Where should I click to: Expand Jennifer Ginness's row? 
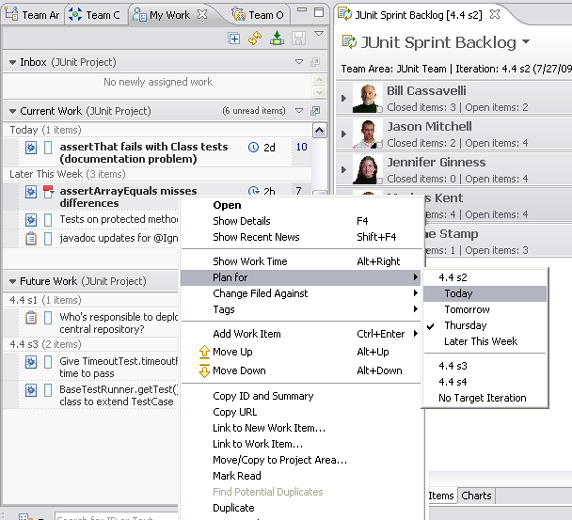(x=343, y=170)
